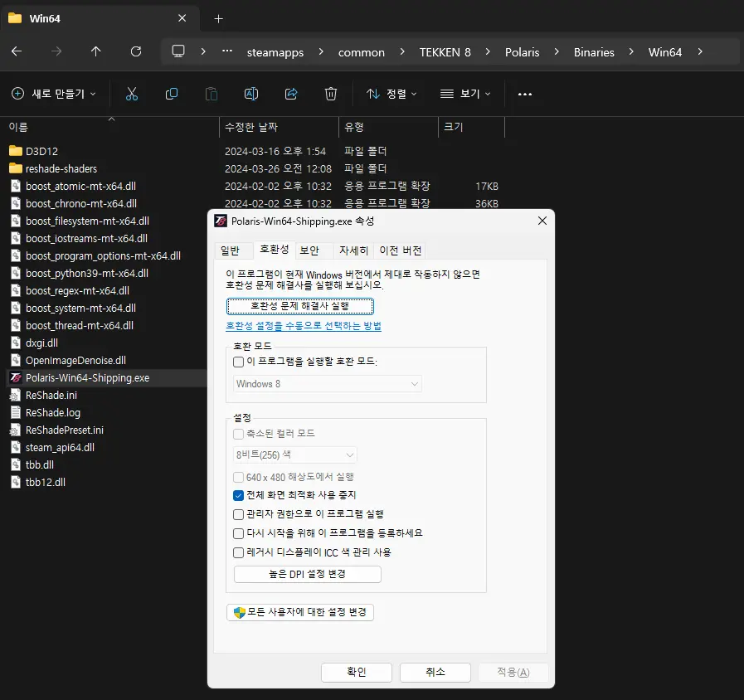
Task: Check 레거시 디스플레이 ICC 색 관리 사용
Action: (x=238, y=552)
